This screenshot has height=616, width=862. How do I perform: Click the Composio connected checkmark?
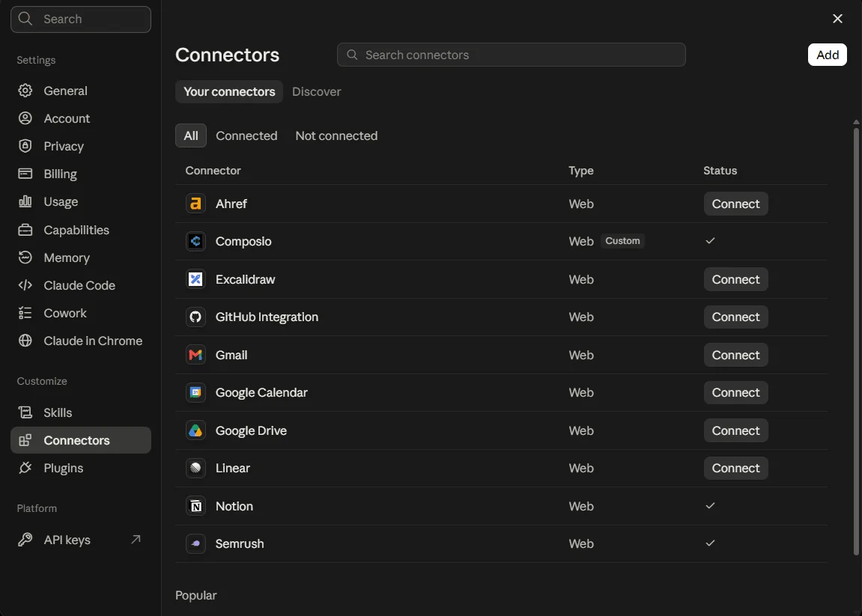pos(710,241)
